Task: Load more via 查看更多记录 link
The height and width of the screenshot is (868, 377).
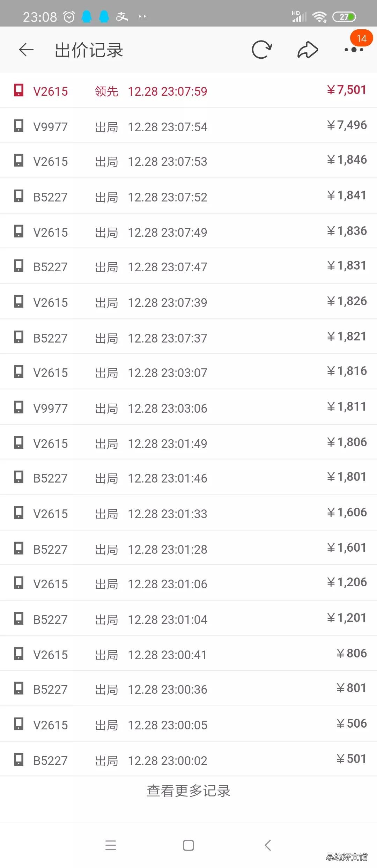Action: pos(188,791)
